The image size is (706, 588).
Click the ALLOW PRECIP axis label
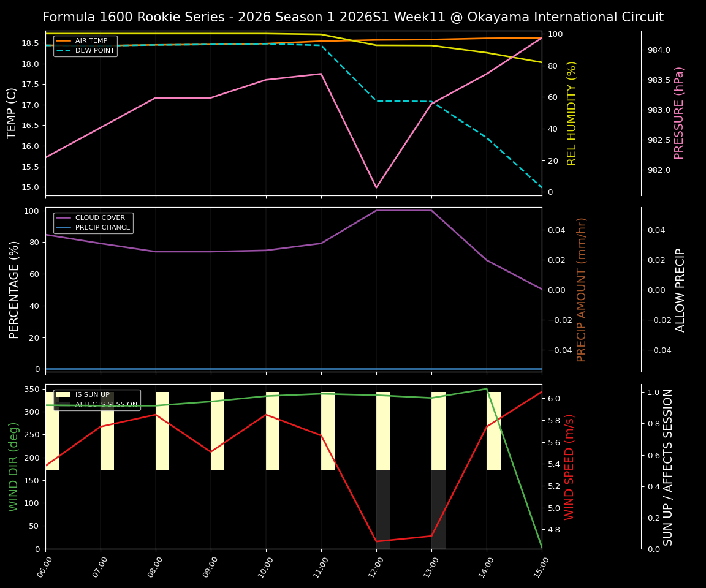(x=680, y=288)
